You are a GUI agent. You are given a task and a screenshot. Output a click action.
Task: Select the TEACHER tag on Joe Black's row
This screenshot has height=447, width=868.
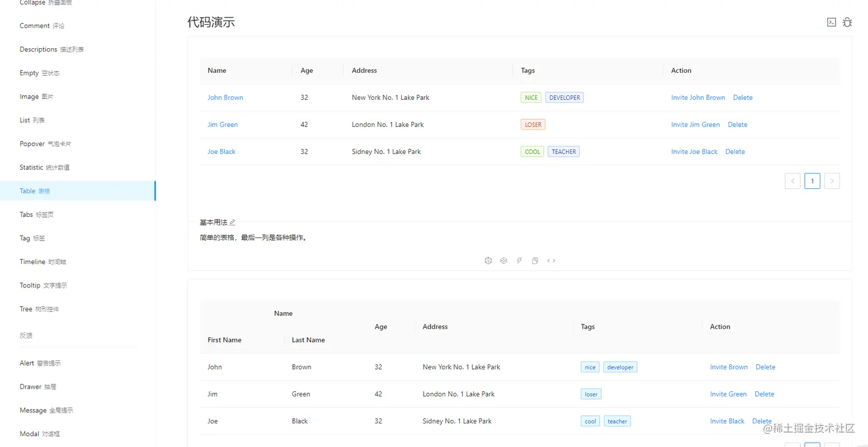click(x=563, y=151)
